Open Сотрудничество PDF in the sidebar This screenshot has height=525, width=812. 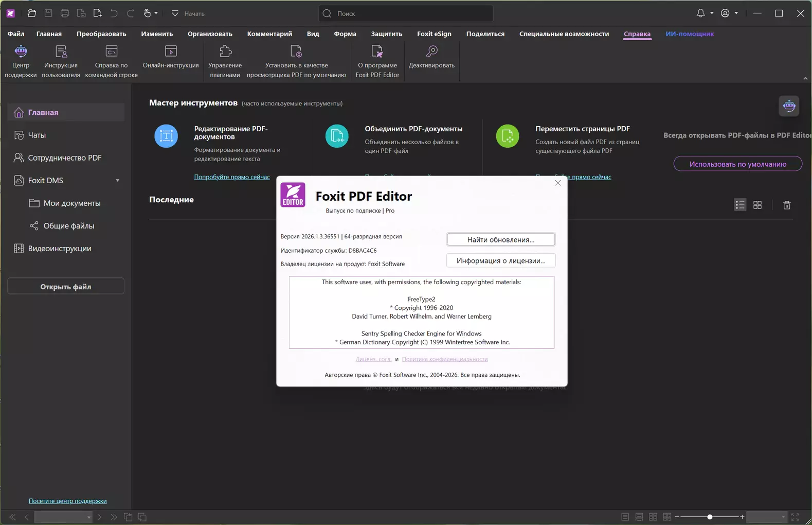click(66, 157)
